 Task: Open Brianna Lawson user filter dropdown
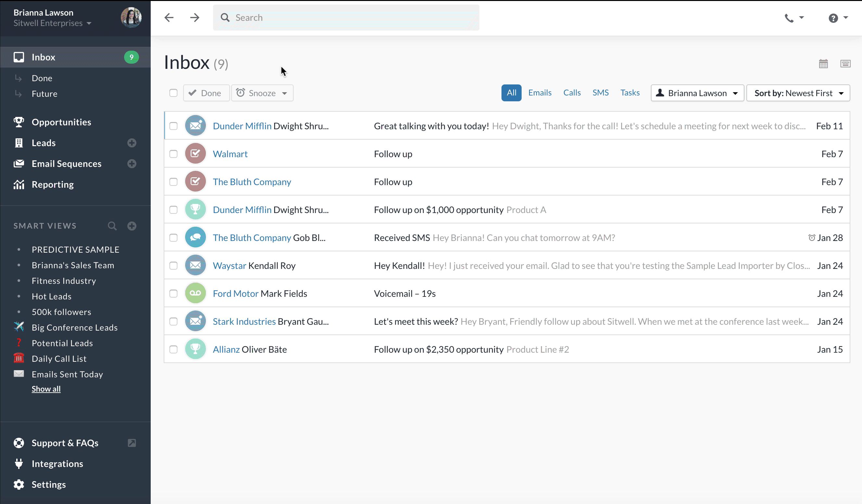pos(697,93)
